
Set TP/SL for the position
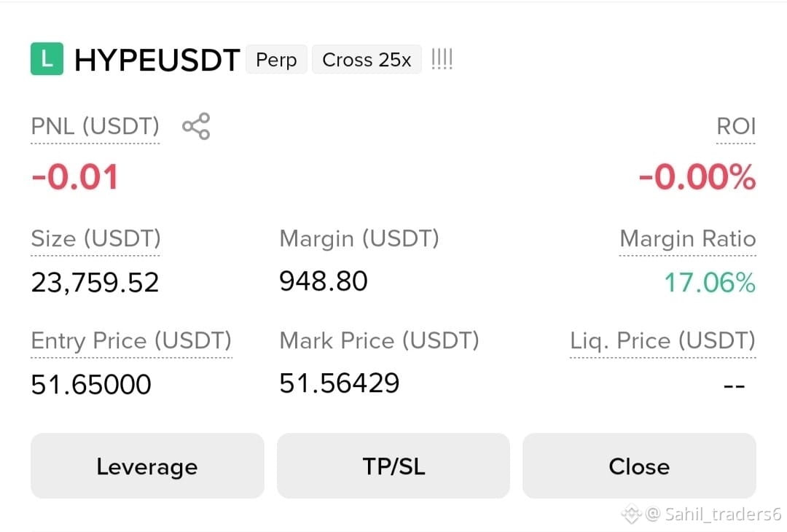(393, 466)
